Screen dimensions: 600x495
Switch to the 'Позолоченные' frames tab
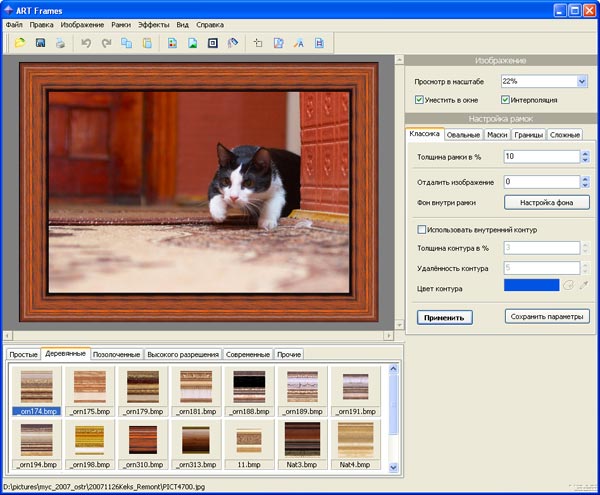coord(116,354)
